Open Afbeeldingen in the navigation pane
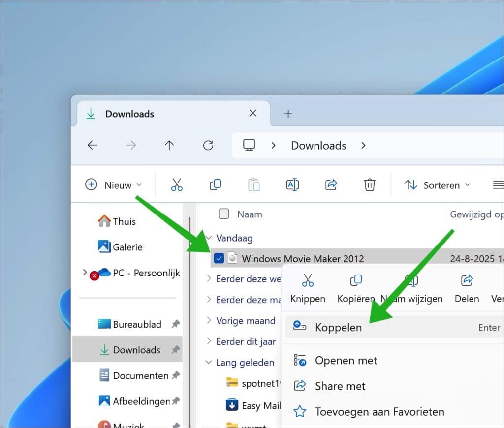This screenshot has width=504, height=428. coord(134,401)
